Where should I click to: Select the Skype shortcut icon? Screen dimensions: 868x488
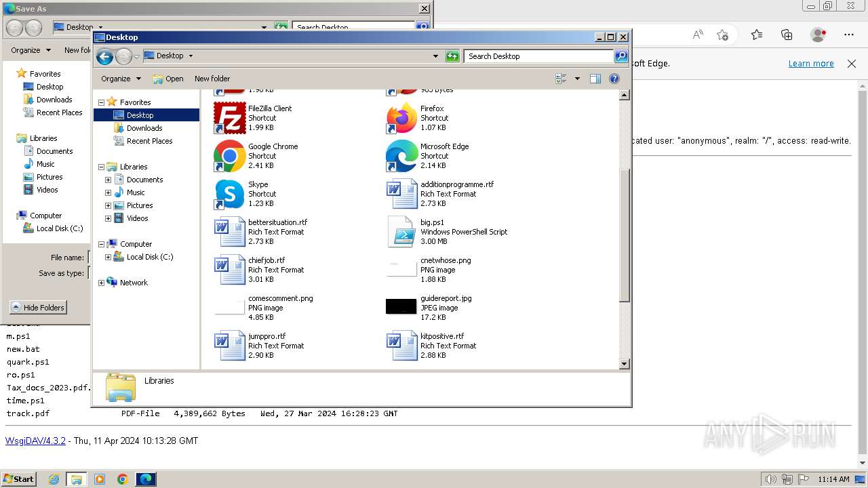[229, 194]
